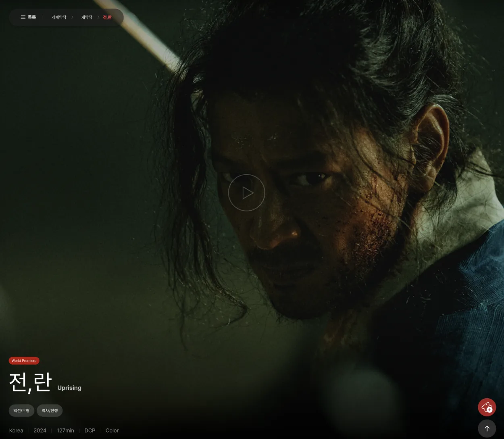Image resolution: width=504 pixels, height=439 pixels.
Task: Jump to top with the arrow button
Action: (487, 429)
